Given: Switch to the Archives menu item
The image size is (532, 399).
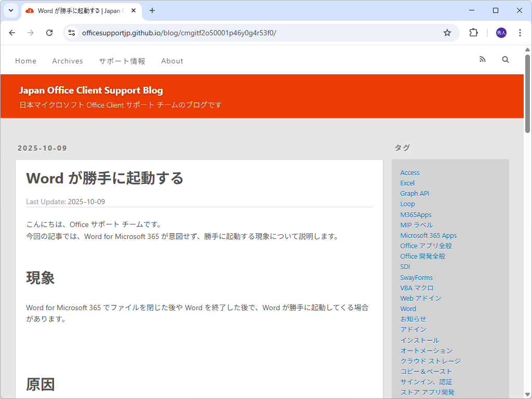Looking at the screenshot, I should [68, 61].
